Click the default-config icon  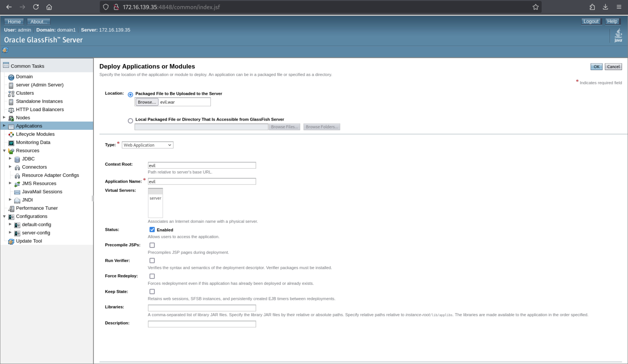(x=17, y=225)
